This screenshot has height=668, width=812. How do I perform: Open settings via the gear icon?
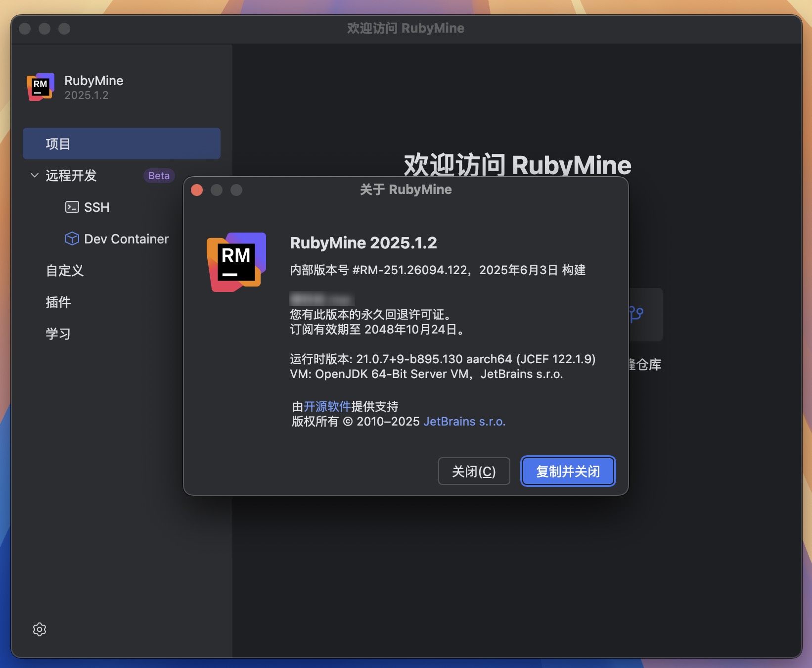click(x=40, y=629)
